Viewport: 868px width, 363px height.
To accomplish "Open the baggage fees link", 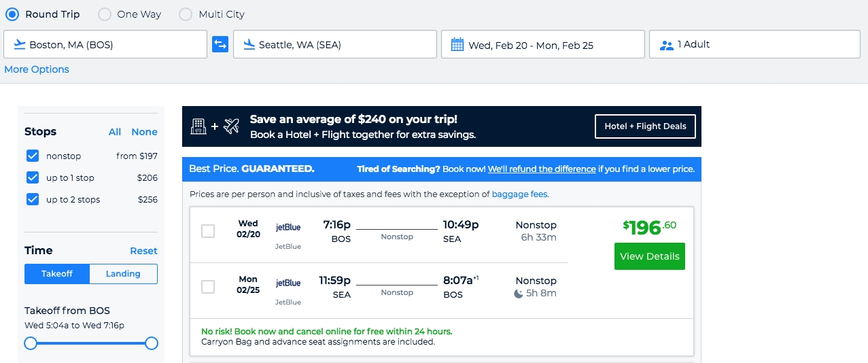I will (519, 194).
